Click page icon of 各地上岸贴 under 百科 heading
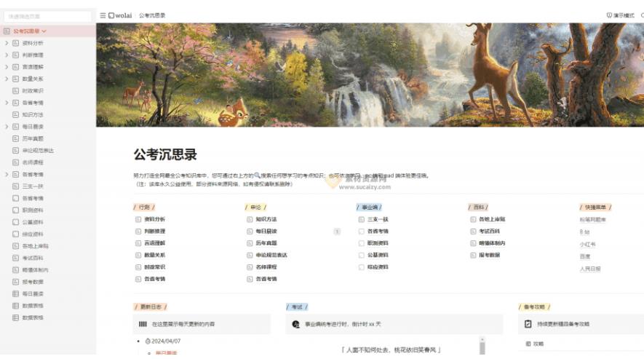Viewport: 644px width, 359px height. [473, 220]
